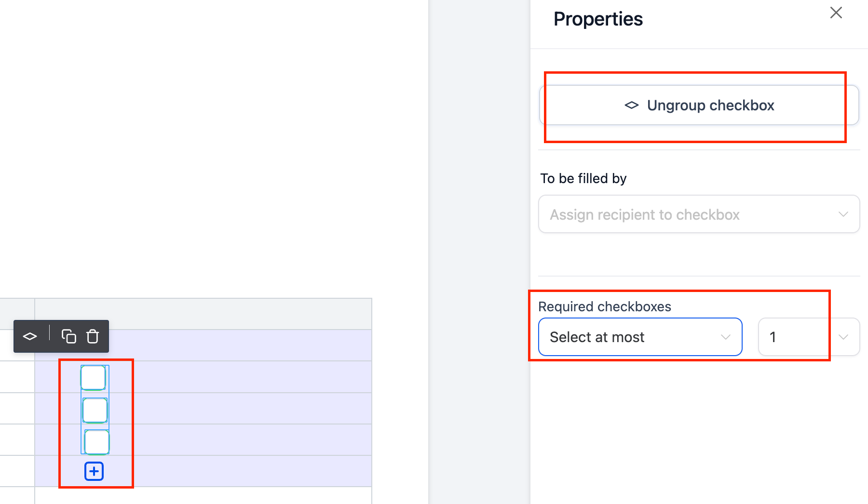Viewport: 868px width, 504px height.
Task: Click ungroup icon in dark floating toolbar
Action: click(30, 336)
